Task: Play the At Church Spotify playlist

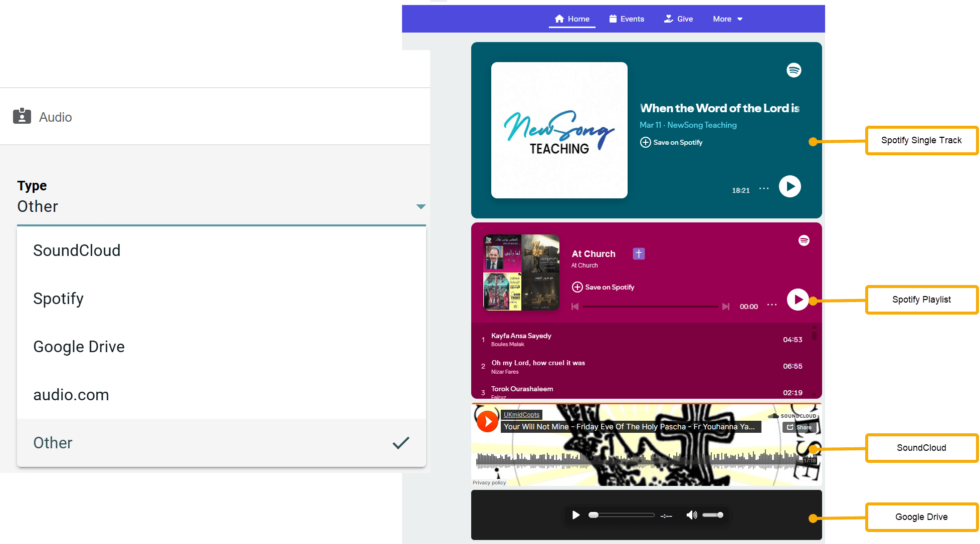Action: [798, 300]
